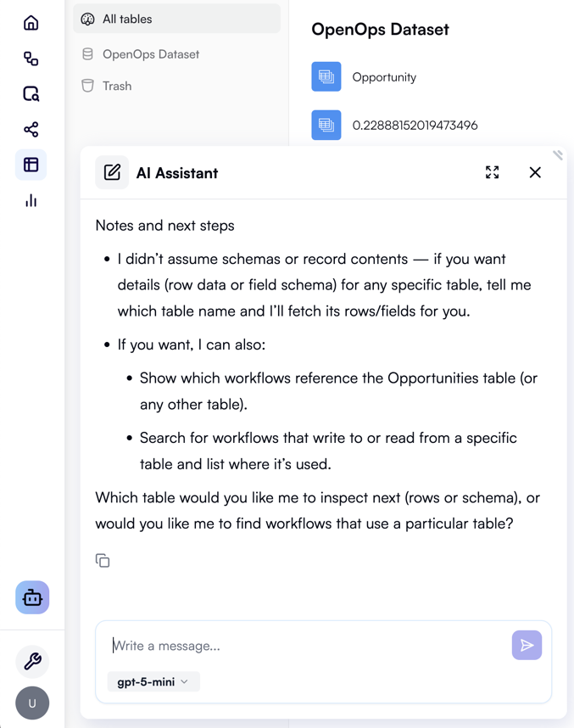Open the workflows icon in the sidebar
574x728 pixels.
(31, 59)
